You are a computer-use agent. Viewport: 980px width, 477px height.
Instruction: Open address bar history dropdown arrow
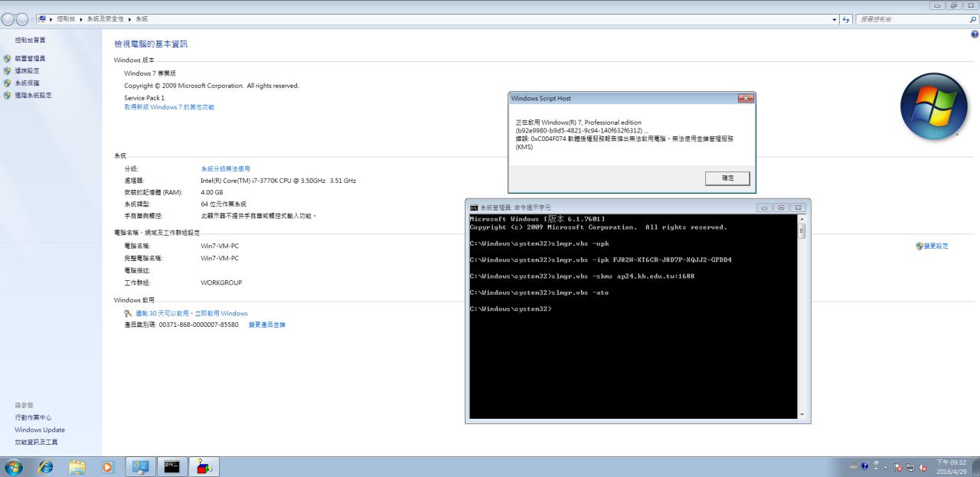pos(835,19)
